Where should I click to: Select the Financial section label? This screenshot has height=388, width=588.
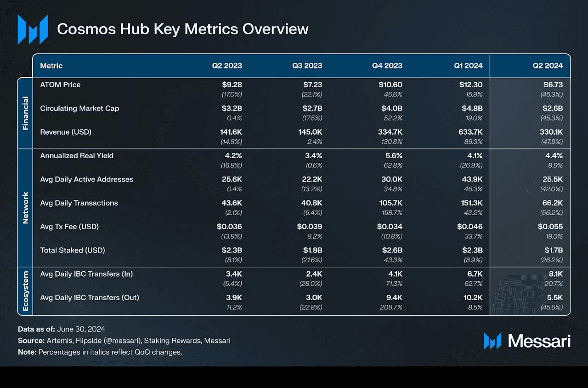click(x=25, y=113)
